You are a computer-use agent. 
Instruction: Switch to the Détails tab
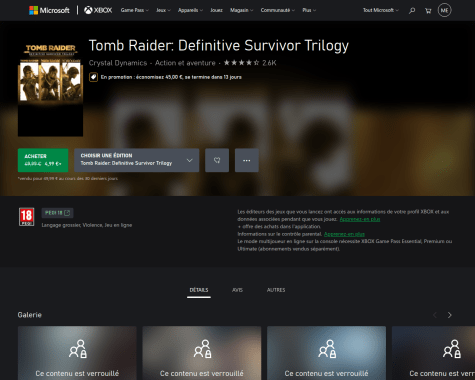pos(199,290)
